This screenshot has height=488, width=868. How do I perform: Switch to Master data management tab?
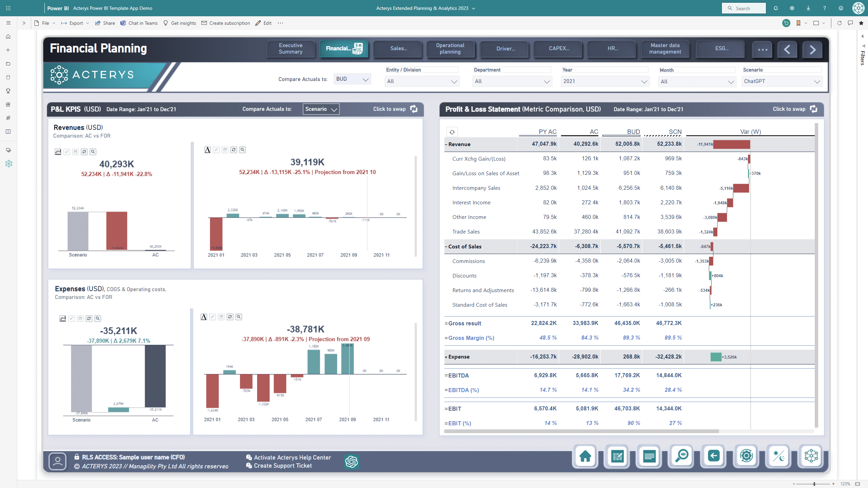[x=665, y=48]
